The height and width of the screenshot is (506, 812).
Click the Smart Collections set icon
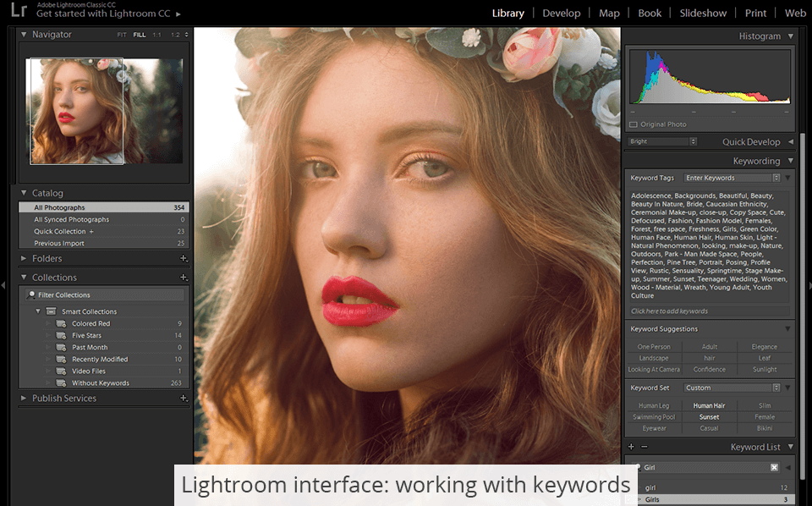coord(51,311)
